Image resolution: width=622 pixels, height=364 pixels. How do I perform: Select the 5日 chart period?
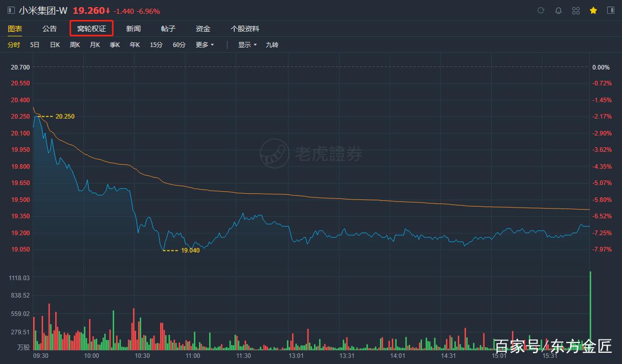[35, 45]
